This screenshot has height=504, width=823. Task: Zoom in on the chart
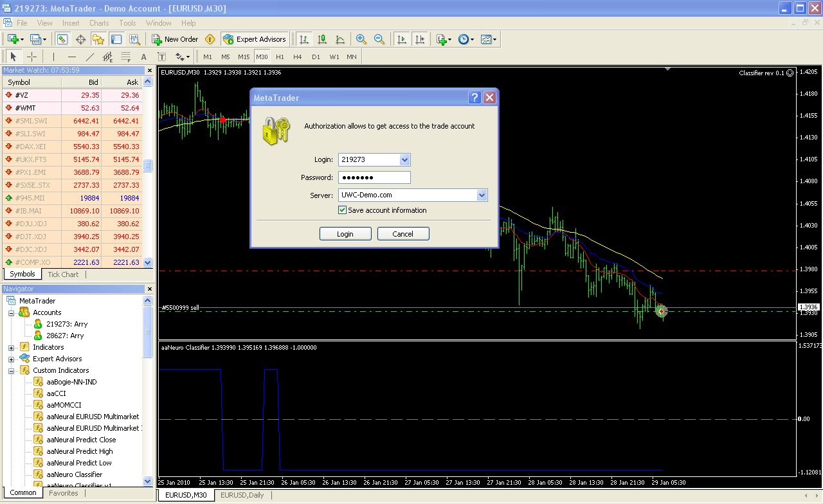(x=361, y=39)
